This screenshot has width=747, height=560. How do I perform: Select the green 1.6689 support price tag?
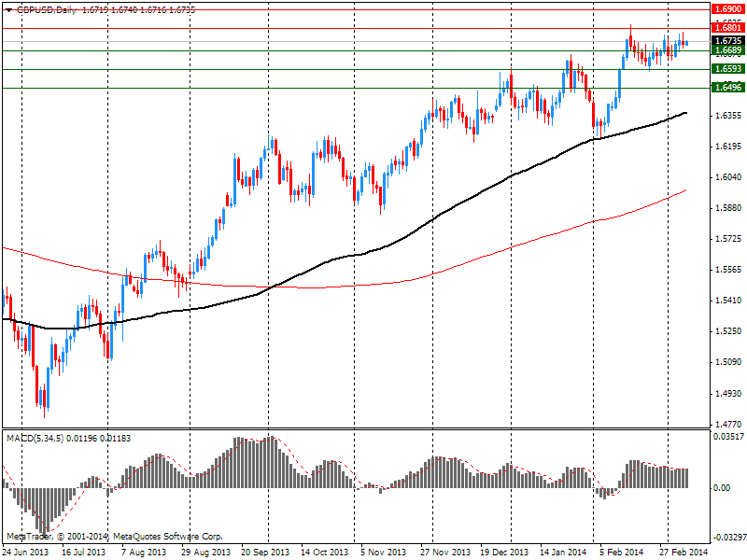tap(727, 50)
